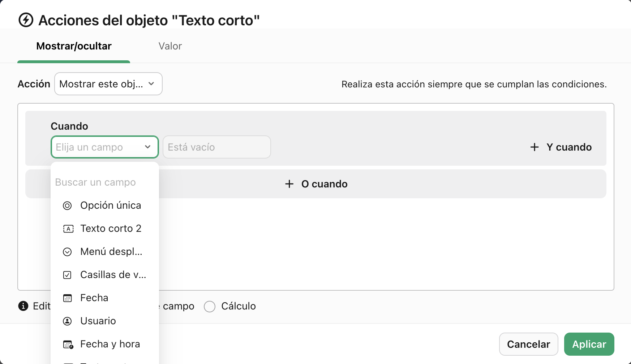
Task: Select the Cálculo radio button
Action: point(210,306)
